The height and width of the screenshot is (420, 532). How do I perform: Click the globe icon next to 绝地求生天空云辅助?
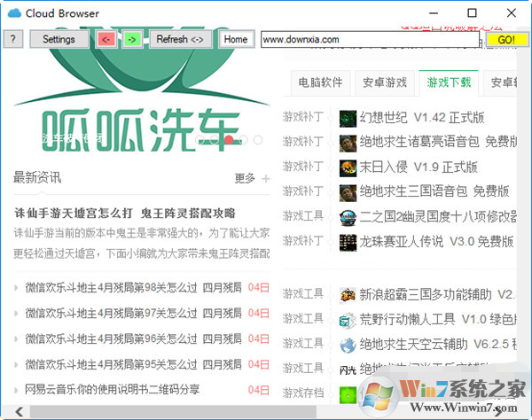point(348,346)
